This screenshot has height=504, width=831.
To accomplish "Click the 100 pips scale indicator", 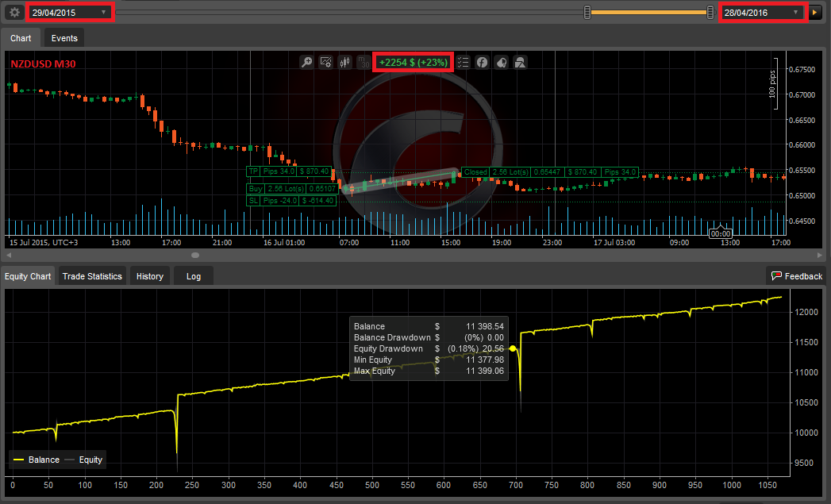I will (x=772, y=83).
